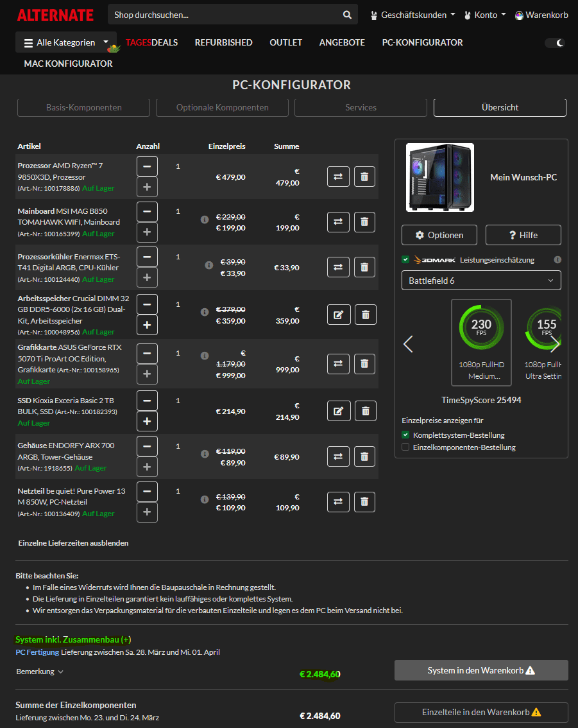Screen dimensions: 578x728
Task: Toggle dark mode moon switch
Action: 556,43
